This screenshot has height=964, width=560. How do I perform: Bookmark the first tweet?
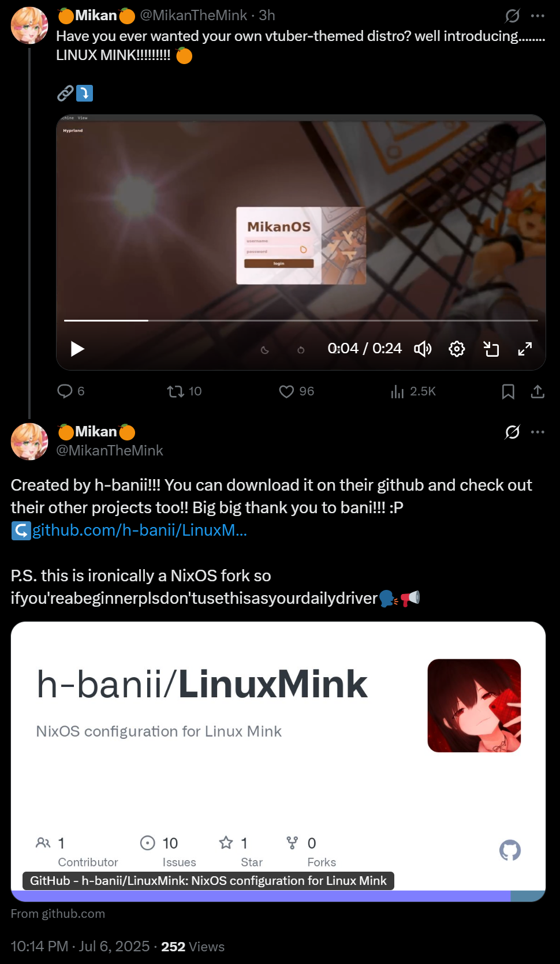click(x=508, y=391)
